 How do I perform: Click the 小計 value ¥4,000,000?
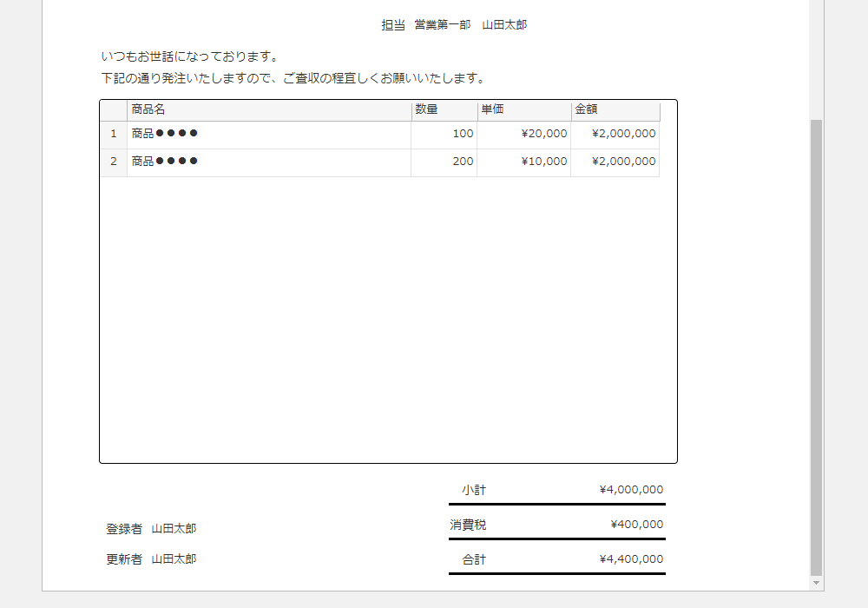[x=631, y=490]
